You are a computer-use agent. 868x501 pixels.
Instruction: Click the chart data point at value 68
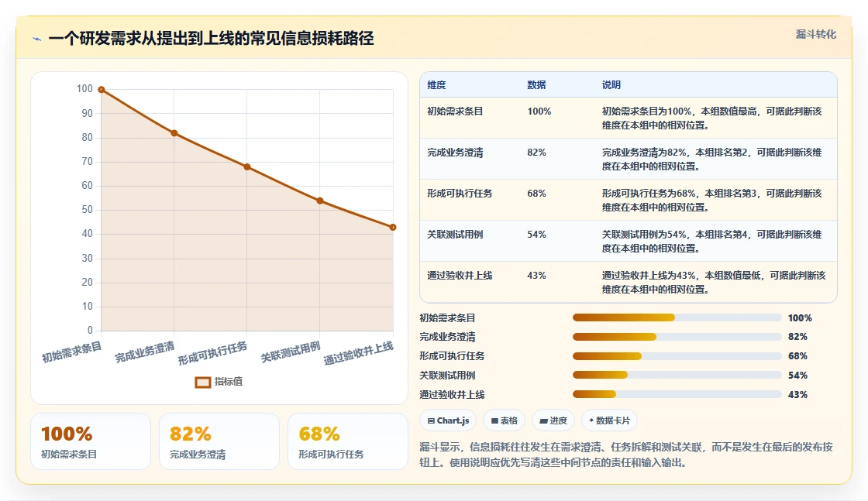click(247, 167)
